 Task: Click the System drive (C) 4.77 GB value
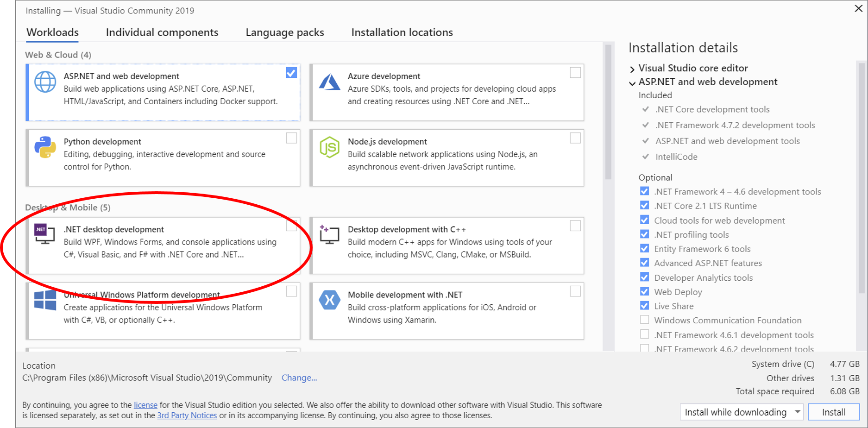pyautogui.click(x=845, y=364)
